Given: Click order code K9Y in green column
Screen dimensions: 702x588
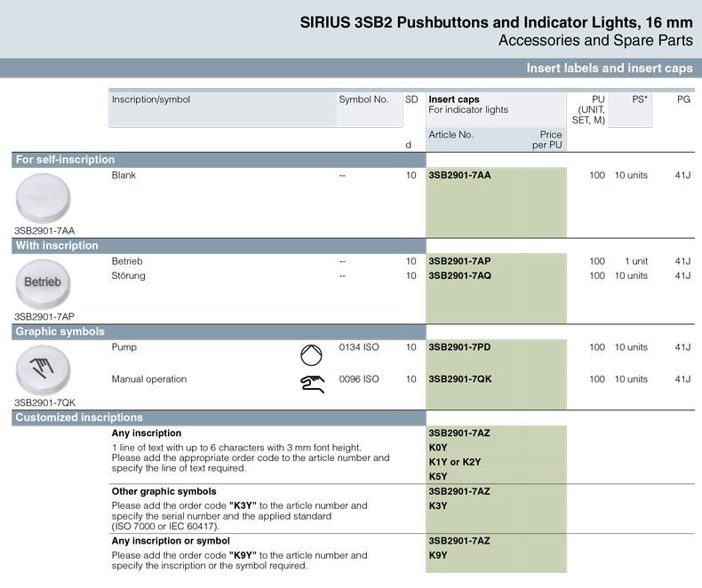Looking at the screenshot, I should (x=438, y=555).
